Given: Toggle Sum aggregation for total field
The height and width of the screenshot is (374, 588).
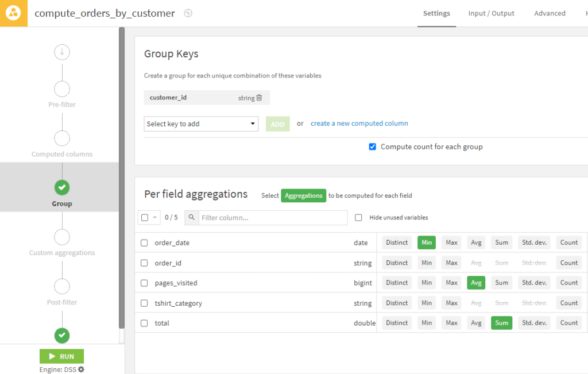Looking at the screenshot, I should click(x=501, y=323).
